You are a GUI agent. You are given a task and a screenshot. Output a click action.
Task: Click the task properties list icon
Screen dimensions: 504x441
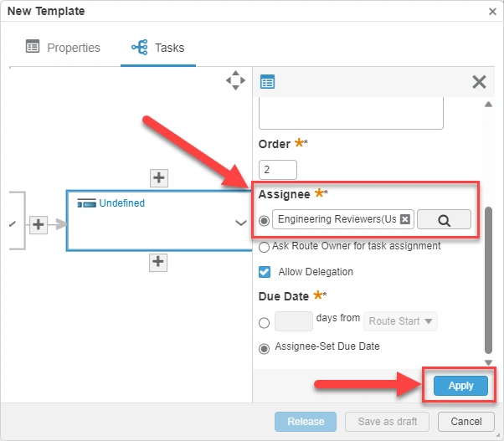[268, 81]
